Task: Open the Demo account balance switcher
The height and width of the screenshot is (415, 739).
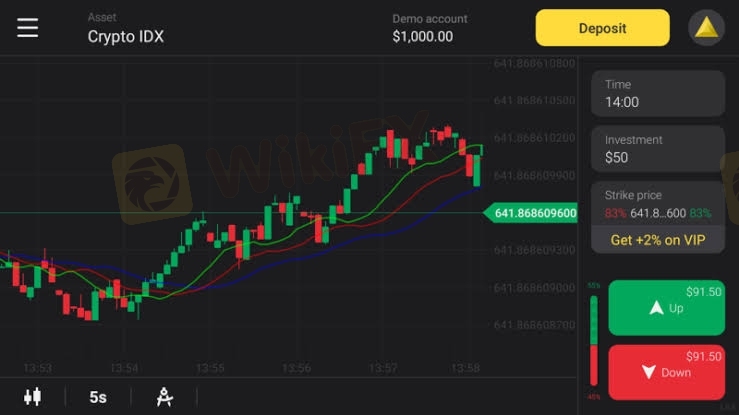Action: pyautogui.click(x=430, y=29)
